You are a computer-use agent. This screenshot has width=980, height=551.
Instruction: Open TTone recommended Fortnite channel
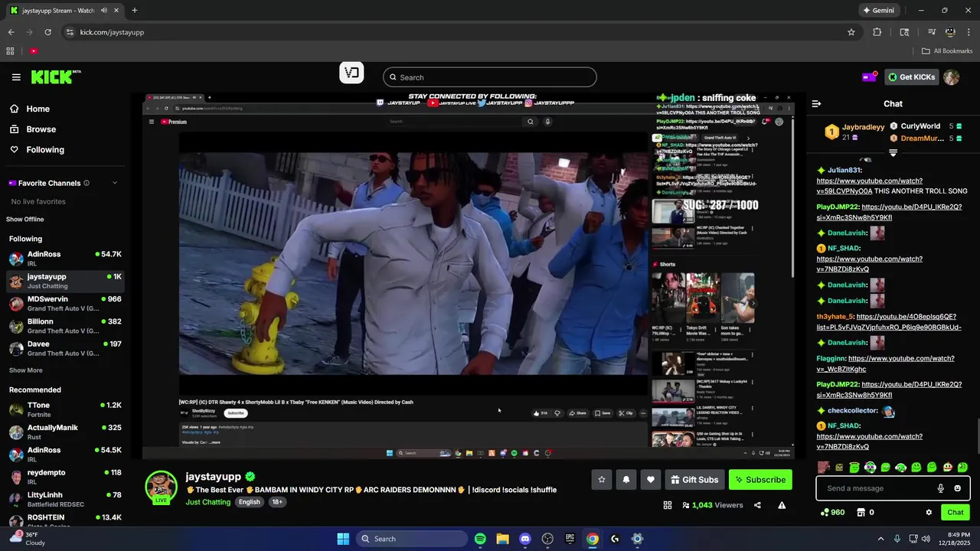65,409
